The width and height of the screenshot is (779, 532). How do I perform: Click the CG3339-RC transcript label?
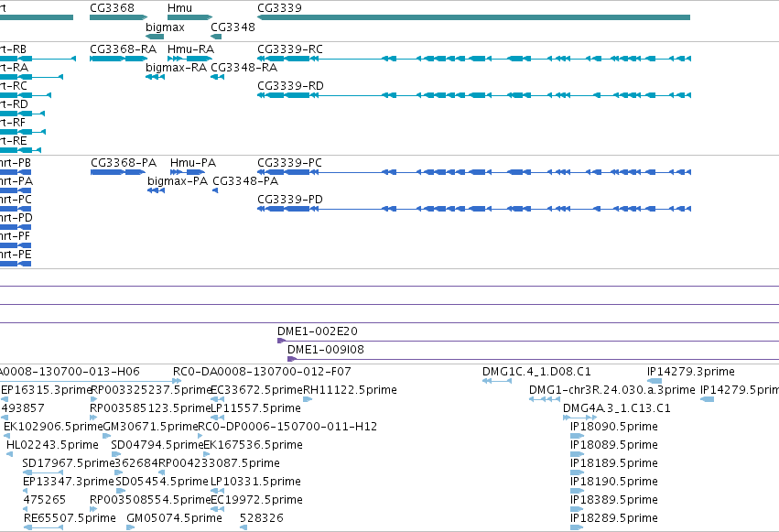[290, 49]
